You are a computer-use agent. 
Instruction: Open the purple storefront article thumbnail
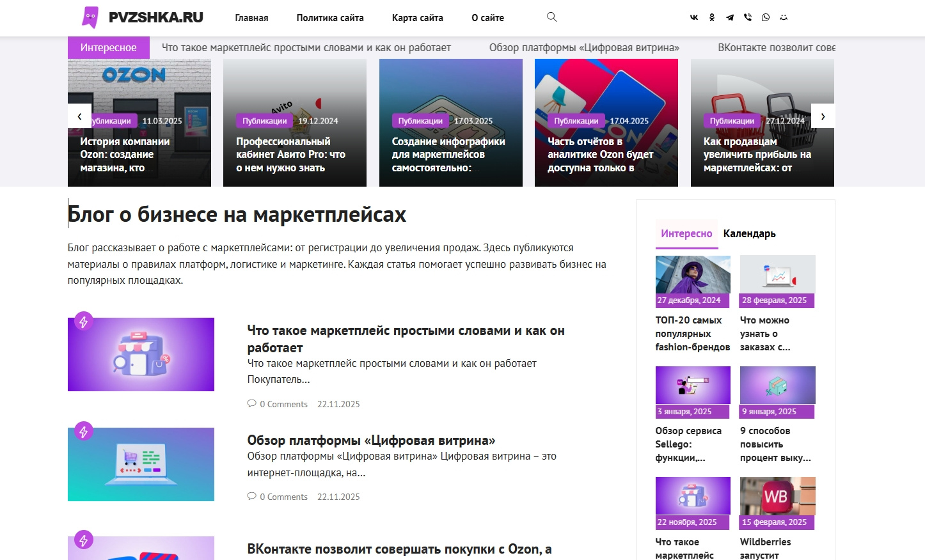tap(141, 354)
